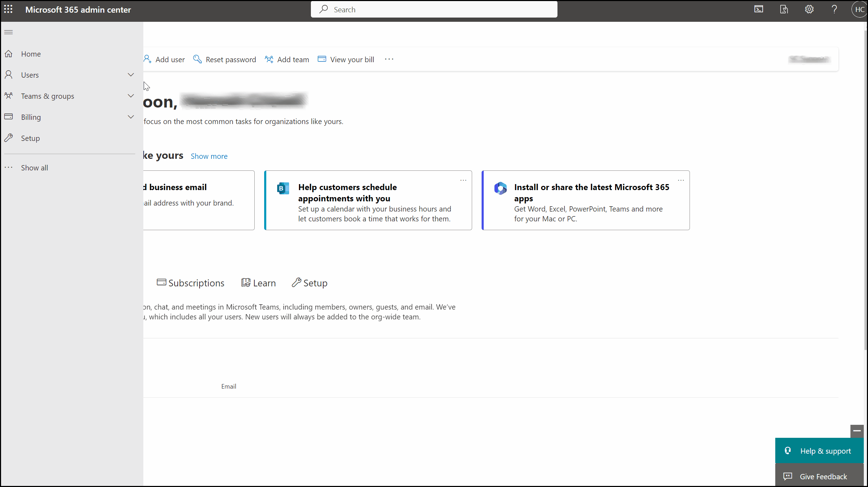This screenshot has width=868, height=487.
Task: Open the Install Microsoft 365 apps card
Action: coord(586,200)
